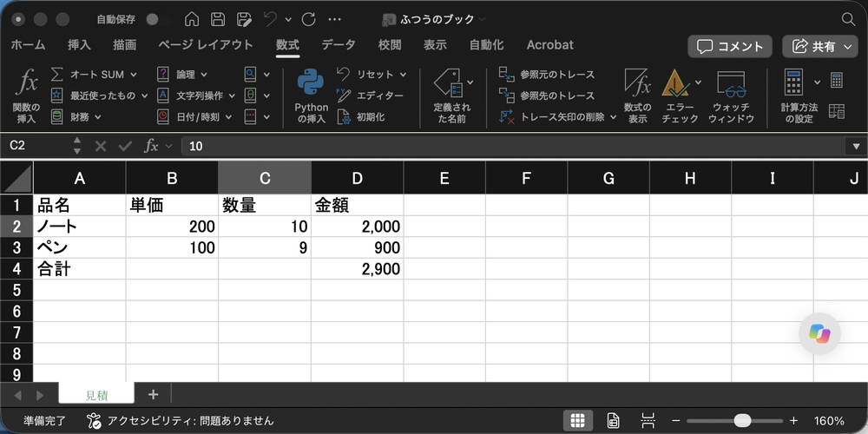Open search with the magnifier icon
The image size is (868, 434).
848,19
